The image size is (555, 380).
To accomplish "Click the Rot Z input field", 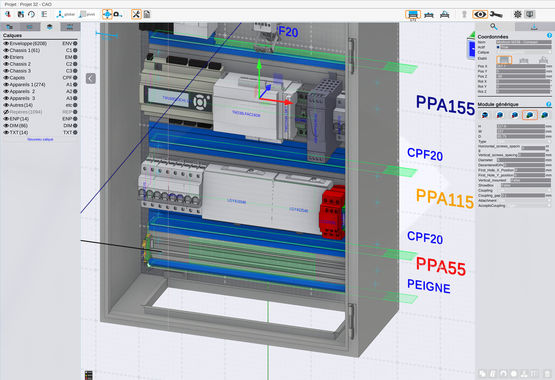I will click(x=523, y=91).
